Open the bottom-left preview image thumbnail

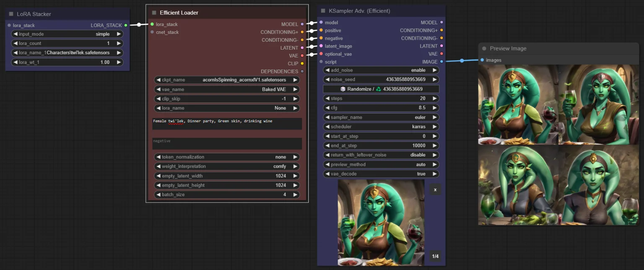click(x=519, y=185)
